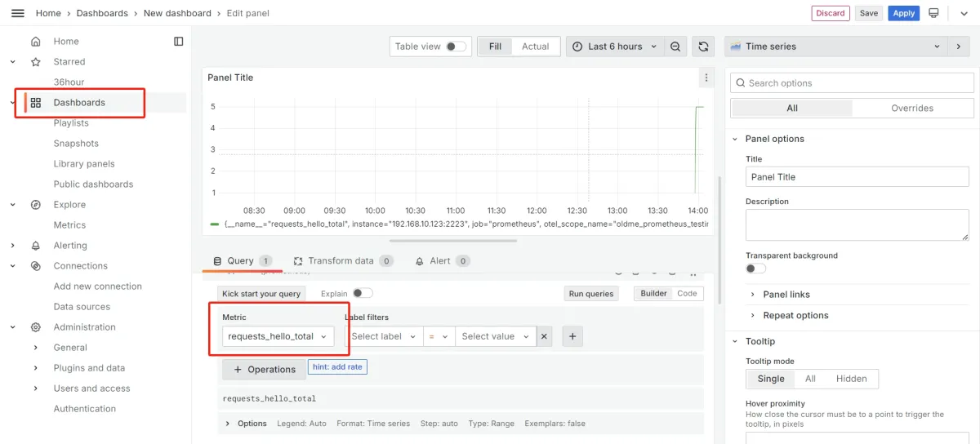Toggle Transparent background switch
The image size is (980, 444).
click(756, 269)
